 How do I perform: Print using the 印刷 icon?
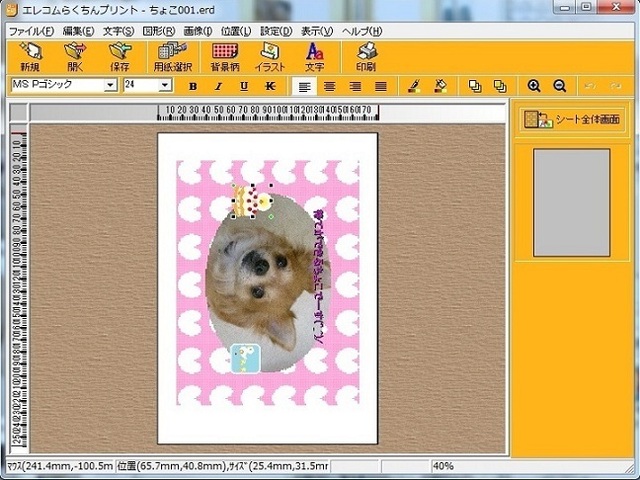pyautogui.click(x=366, y=56)
